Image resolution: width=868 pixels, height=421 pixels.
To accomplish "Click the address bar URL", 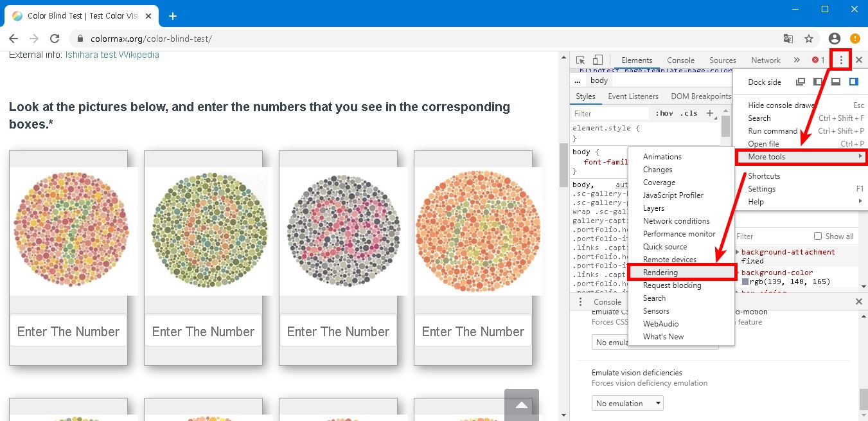I will tap(151, 39).
